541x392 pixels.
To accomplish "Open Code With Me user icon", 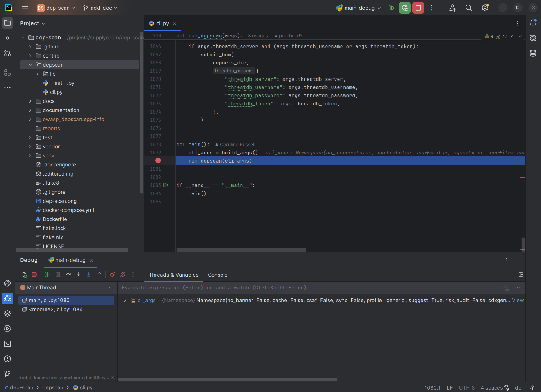I will point(453,8).
